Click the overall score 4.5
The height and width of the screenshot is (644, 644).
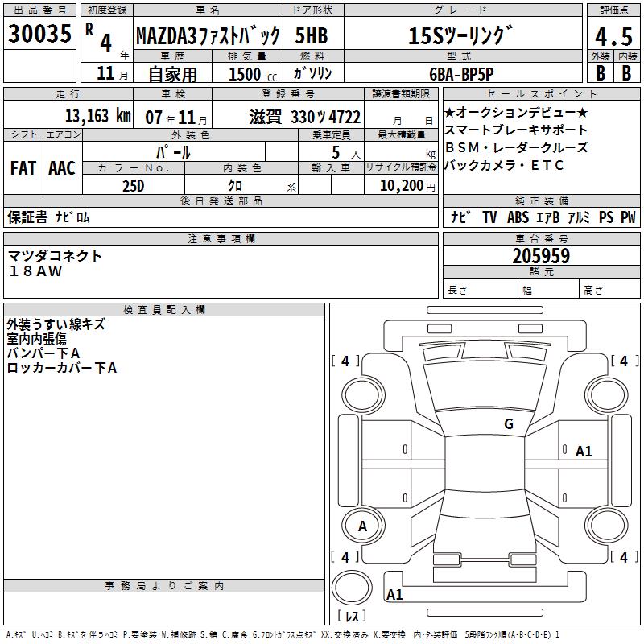point(613,36)
